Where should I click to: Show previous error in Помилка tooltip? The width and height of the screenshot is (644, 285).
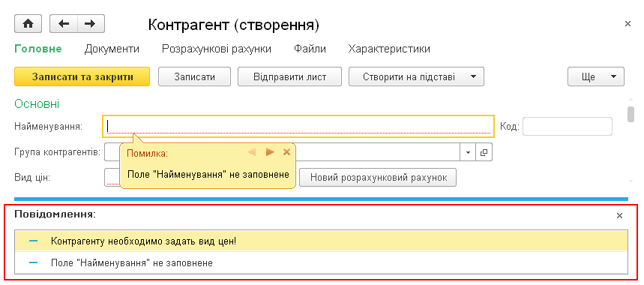[251, 152]
